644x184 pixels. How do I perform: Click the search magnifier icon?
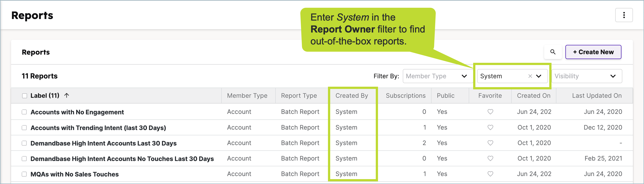[553, 52]
